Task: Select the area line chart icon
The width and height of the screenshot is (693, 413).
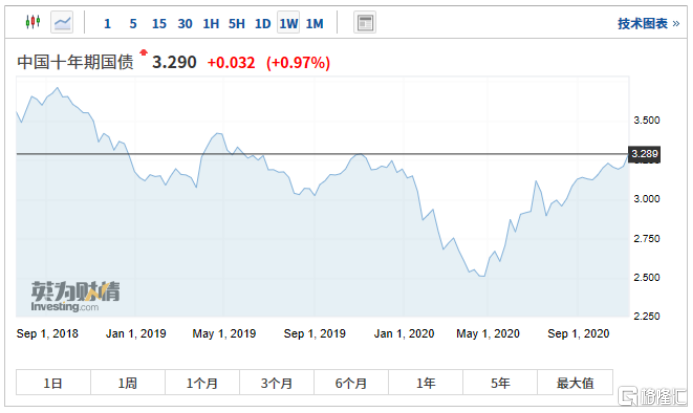Action: (x=62, y=22)
